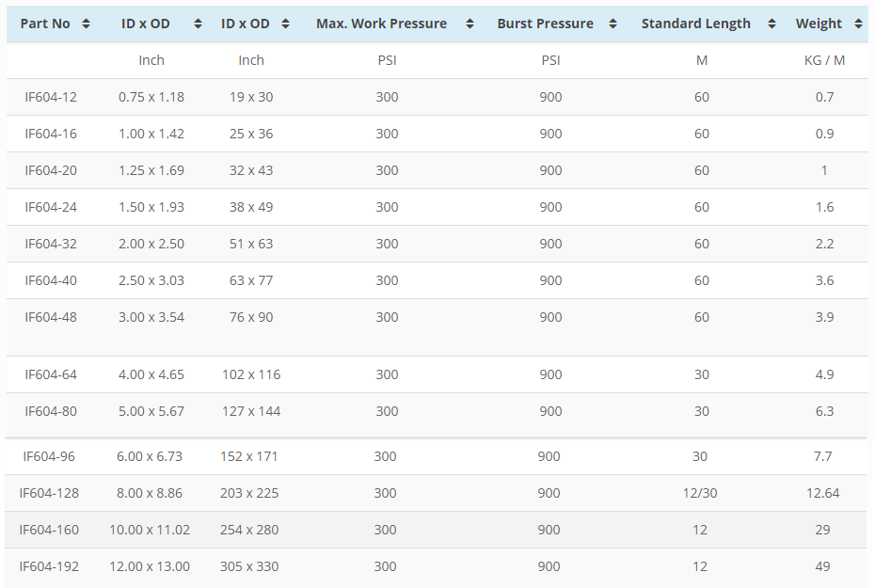This screenshot has height=588, width=875.
Task: Click the IF604-192 part number
Action: (49, 566)
